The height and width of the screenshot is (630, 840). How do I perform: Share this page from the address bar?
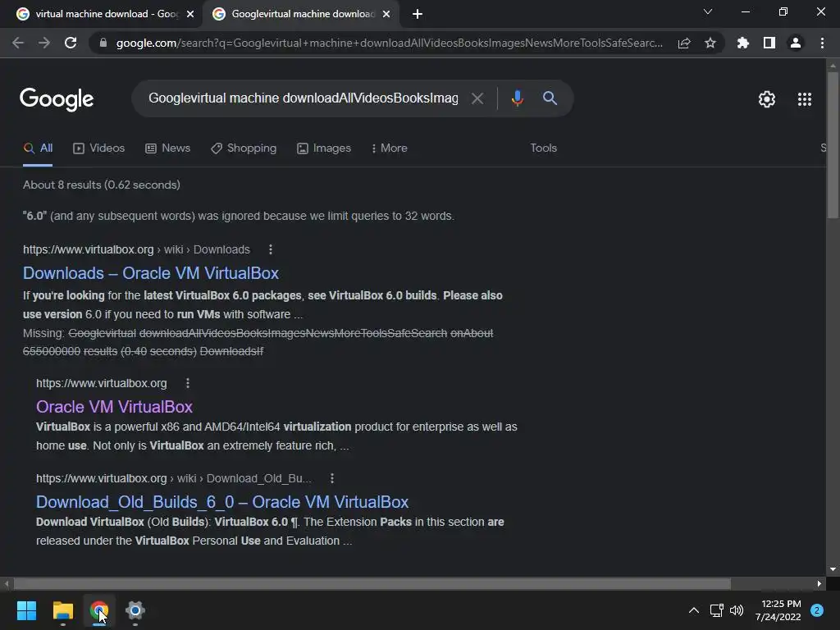[684, 43]
